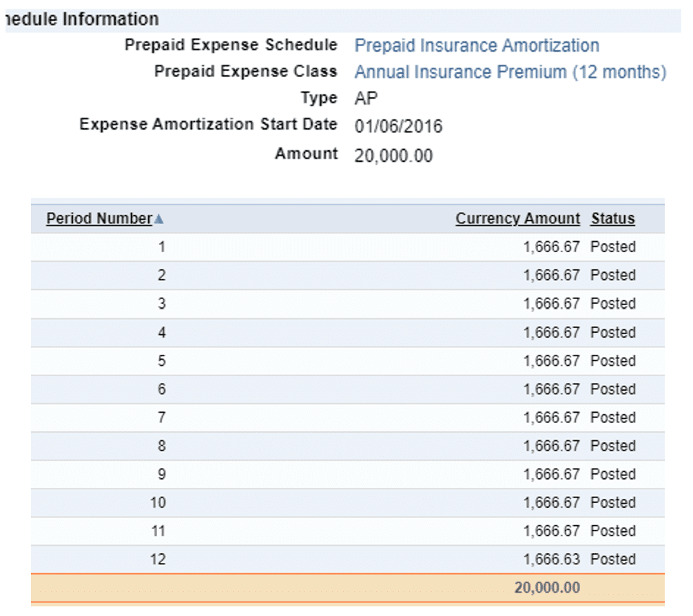Viewport: 693px width, 616px height.
Task: Click the Expense Amortization Start Date label
Action: 208,124
